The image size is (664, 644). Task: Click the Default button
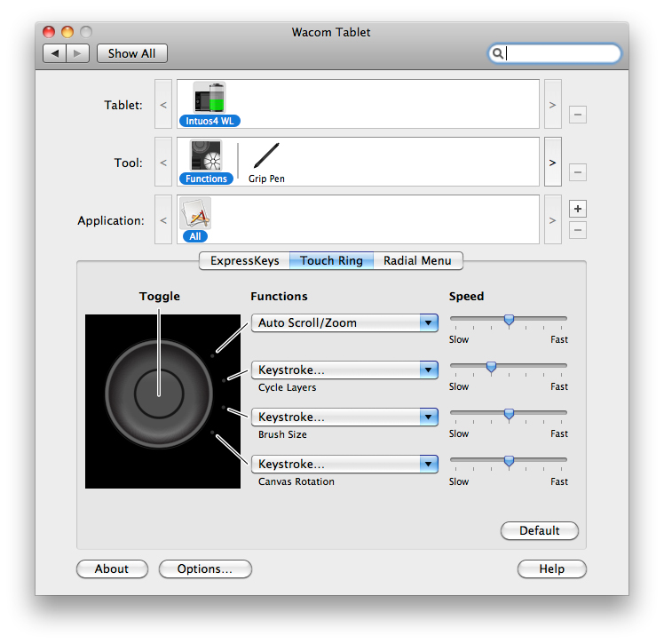540,531
